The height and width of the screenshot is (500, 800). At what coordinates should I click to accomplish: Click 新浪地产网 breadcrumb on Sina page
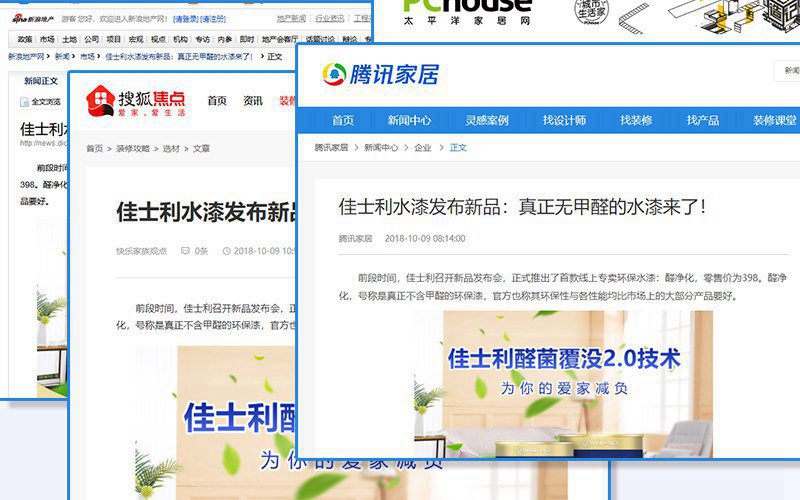(26, 57)
